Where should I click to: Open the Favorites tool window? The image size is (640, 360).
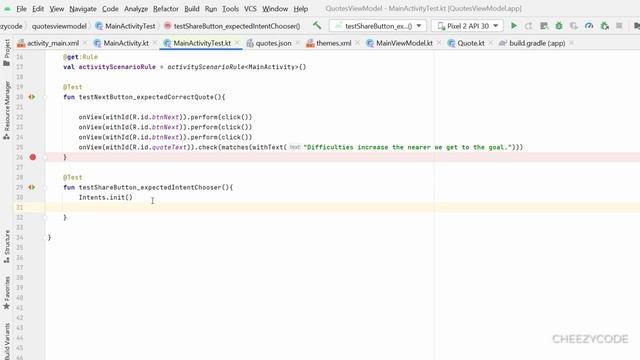7,293
